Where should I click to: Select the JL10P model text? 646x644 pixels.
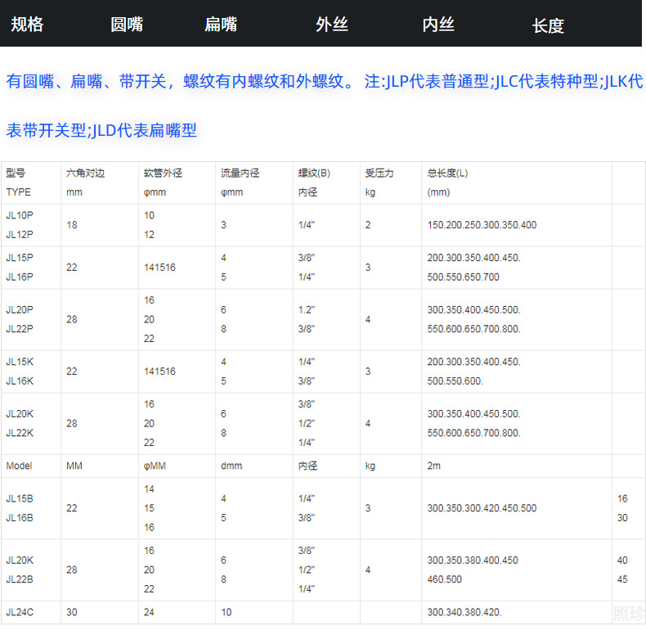(x=20, y=215)
